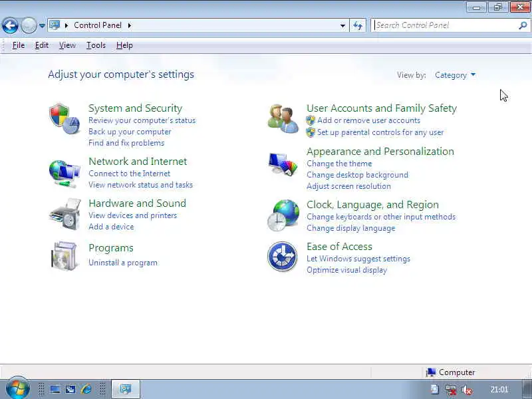Click the network tray icon with red X
532x399 pixels.
coord(452,390)
